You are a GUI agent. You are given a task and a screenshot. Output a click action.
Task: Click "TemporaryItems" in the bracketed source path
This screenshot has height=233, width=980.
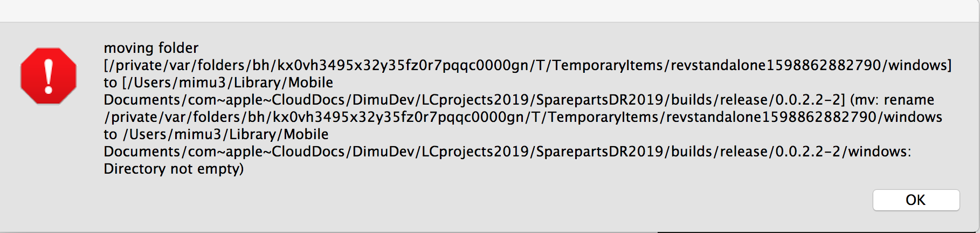click(x=608, y=65)
